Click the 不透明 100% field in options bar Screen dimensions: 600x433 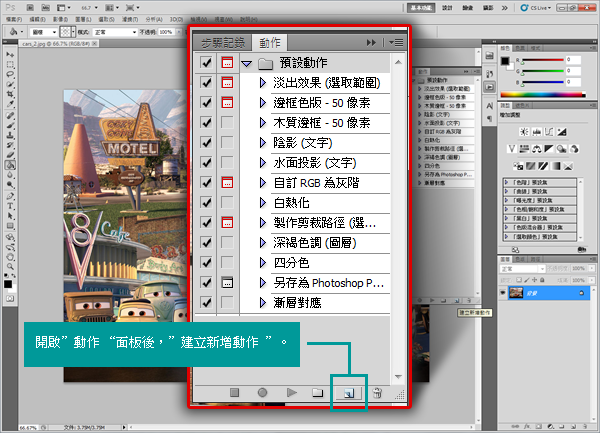(x=166, y=32)
